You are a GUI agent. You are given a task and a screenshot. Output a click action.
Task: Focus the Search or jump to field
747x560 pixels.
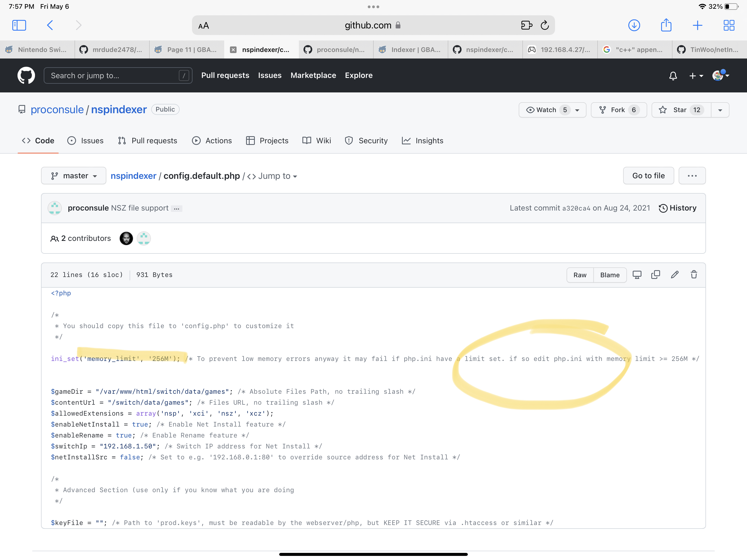[118, 75]
